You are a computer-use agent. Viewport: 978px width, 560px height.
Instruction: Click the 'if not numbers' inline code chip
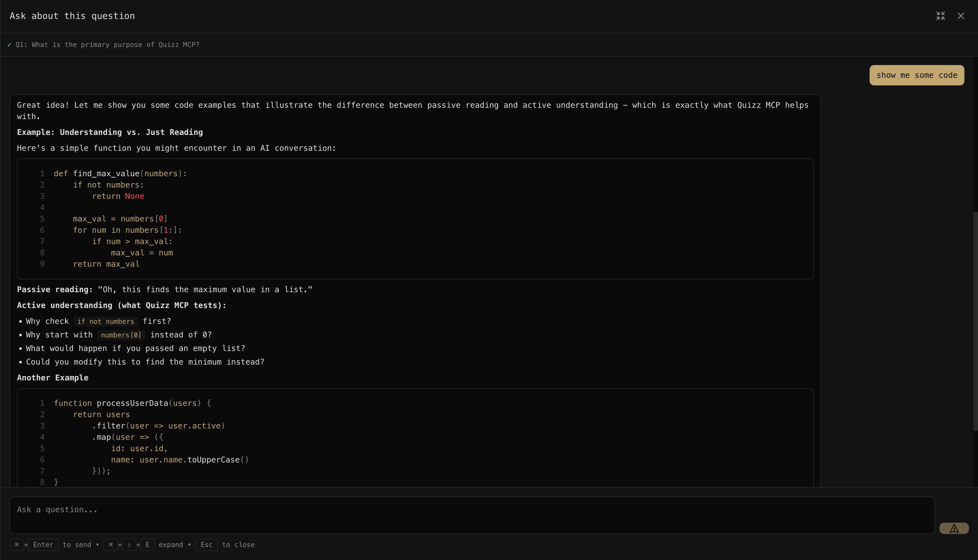point(106,321)
